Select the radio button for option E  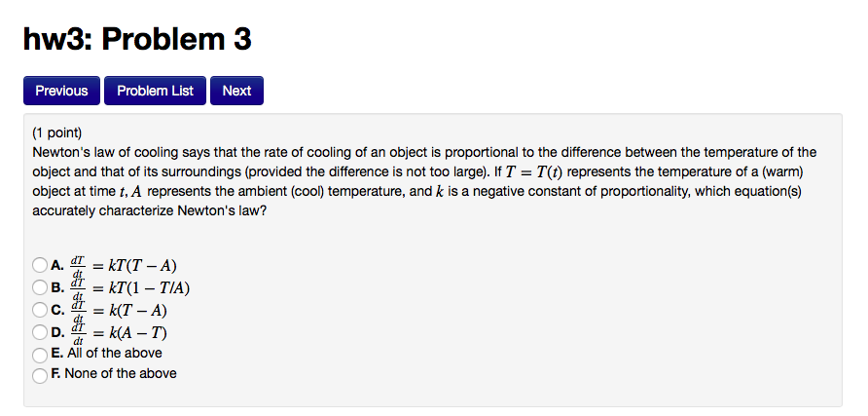39,355
